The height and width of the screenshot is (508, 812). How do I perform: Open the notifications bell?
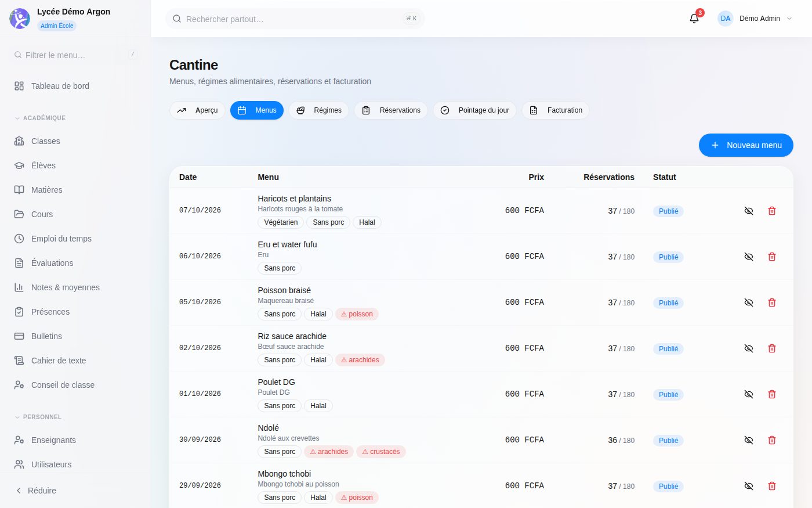pos(694,19)
